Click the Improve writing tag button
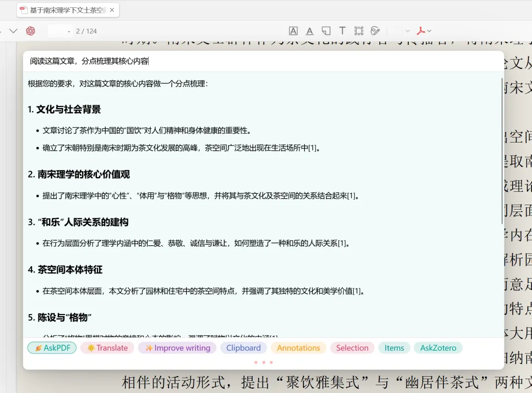The height and width of the screenshot is (393, 532). click(177, 348)
